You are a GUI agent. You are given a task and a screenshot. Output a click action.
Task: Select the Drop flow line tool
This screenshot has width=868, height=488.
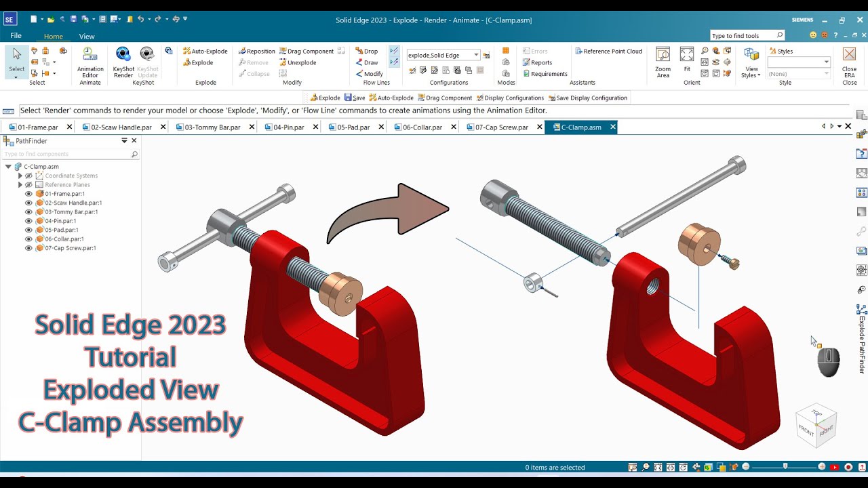tap(367, 51)
